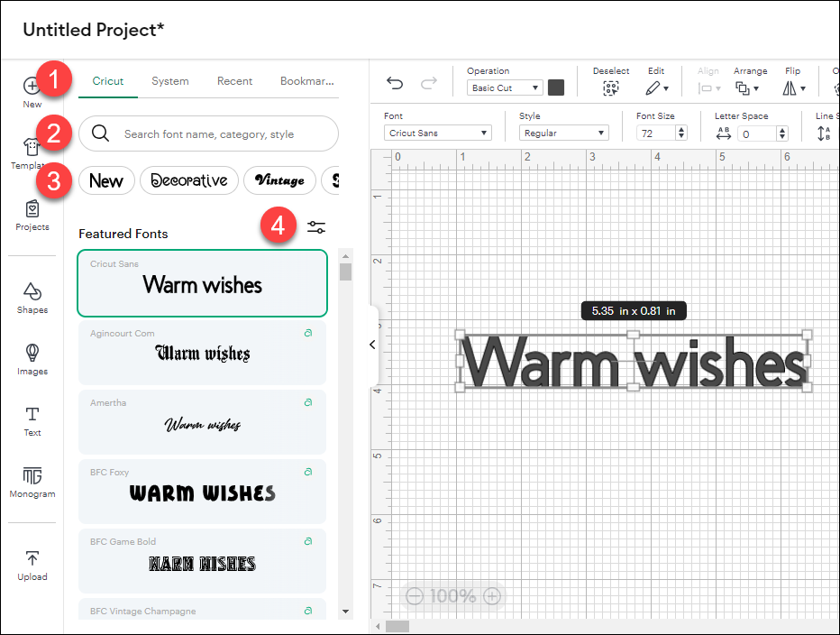Click font list scrollbar down arrow

tap(345, 612)
